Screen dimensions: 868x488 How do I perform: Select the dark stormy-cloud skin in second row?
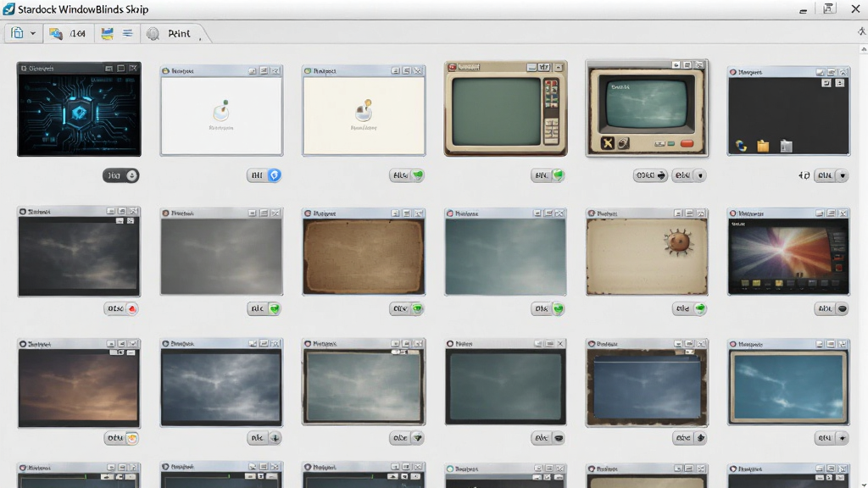tap(79, 252)
